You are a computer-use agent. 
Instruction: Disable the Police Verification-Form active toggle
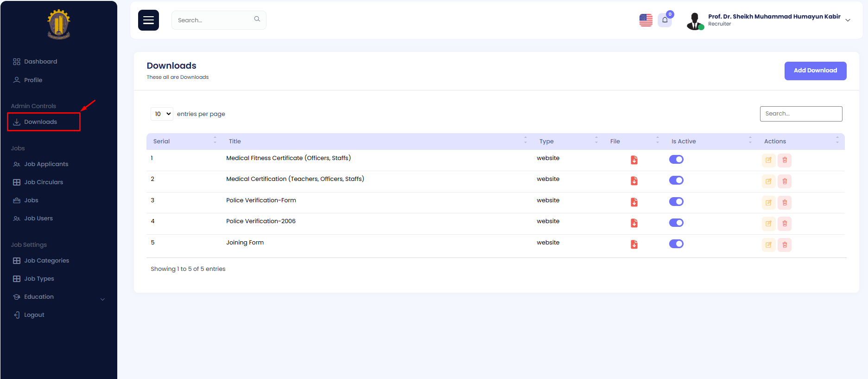pyautogui.click(x=676, y=202)
